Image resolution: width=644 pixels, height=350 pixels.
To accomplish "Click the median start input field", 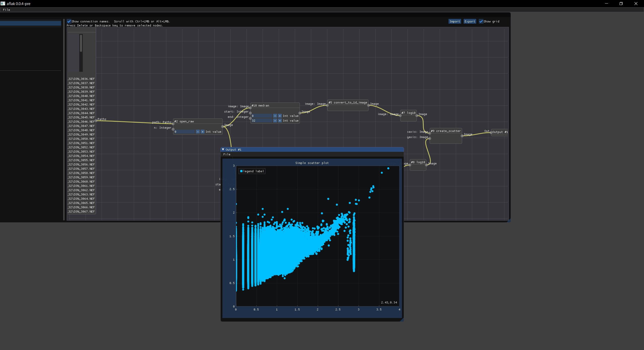I will click(x=262, y=116).
